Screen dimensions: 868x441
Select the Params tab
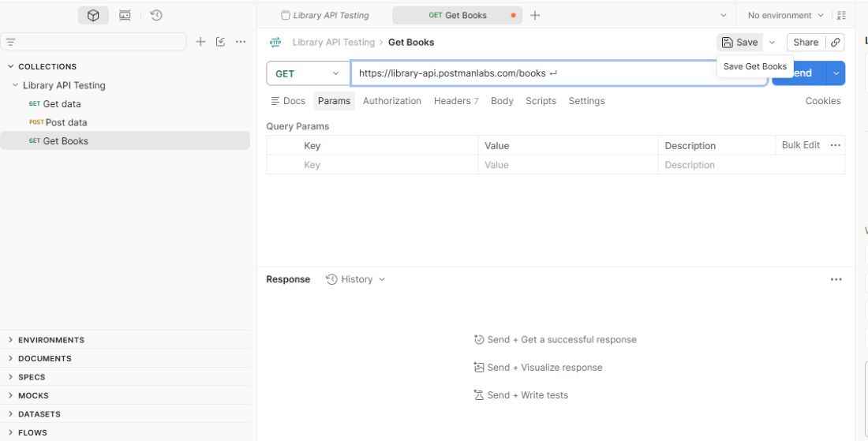[334, 101]
